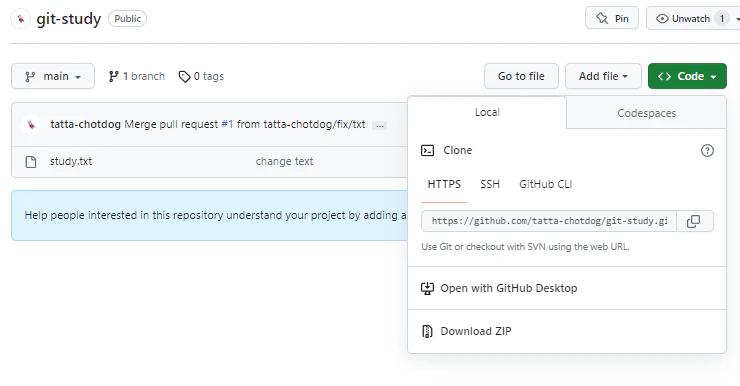The image size is (740, 386).
Task: Open the Add file dropdown
Action: coord(603,76)
